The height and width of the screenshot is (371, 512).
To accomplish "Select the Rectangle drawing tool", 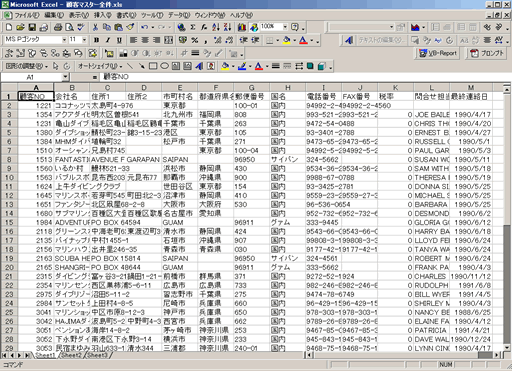I will (x=153, y=66).
